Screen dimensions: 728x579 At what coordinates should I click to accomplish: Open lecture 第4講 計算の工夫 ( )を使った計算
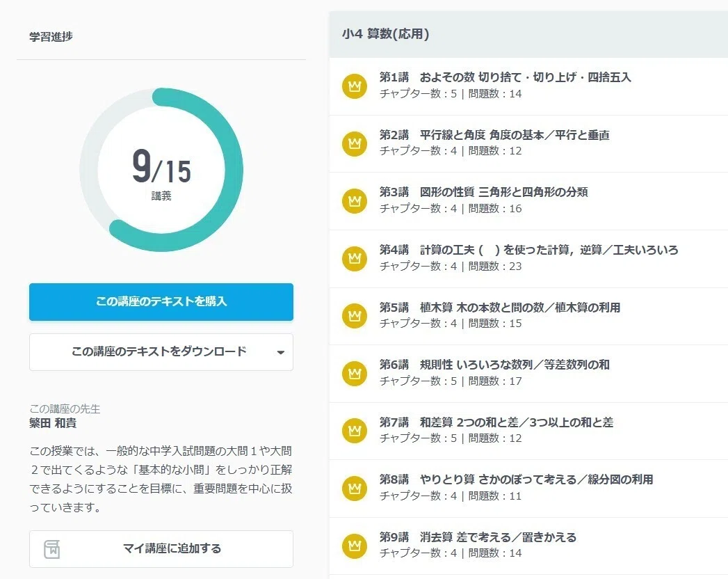[528, 258]
